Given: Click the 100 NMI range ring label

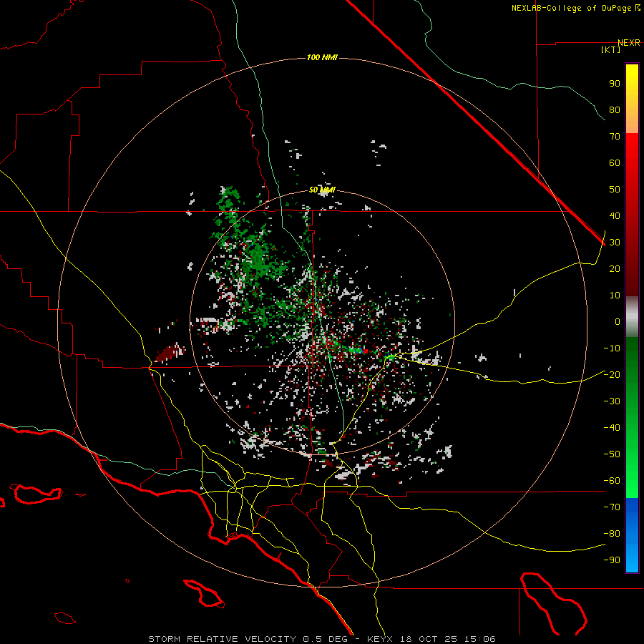Looking at the screenshot, I should (322, 57).
